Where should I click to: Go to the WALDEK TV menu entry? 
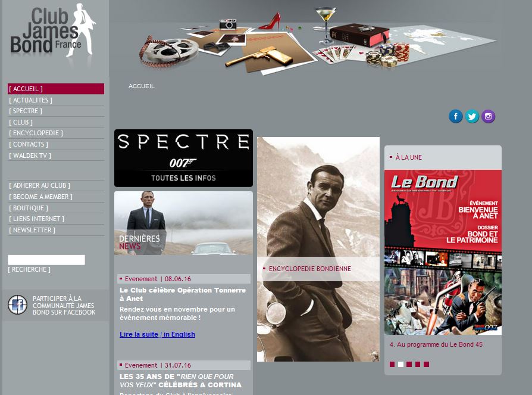(x=30, y=155)
